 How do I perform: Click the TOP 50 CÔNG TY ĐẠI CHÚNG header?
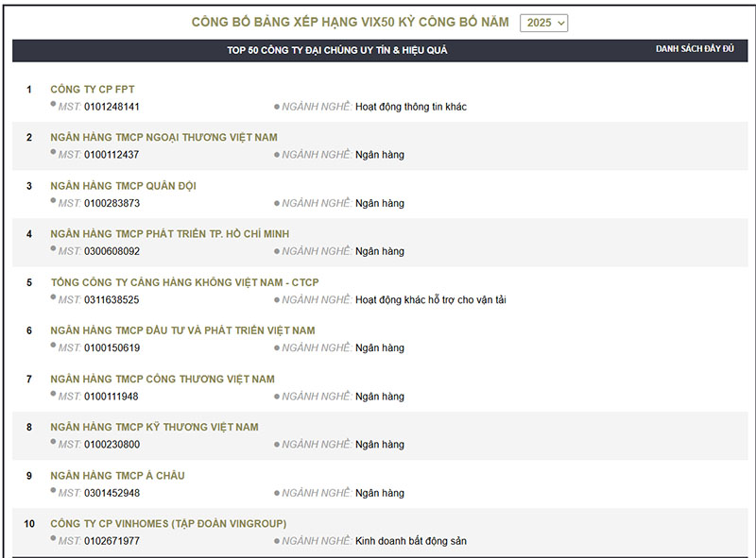pos(337,50)
